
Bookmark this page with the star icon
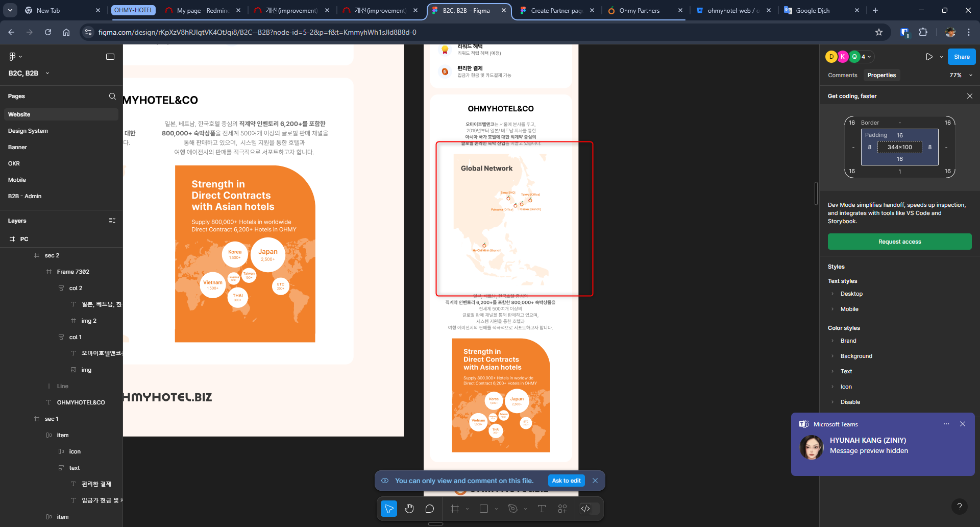tap(879, 32)
